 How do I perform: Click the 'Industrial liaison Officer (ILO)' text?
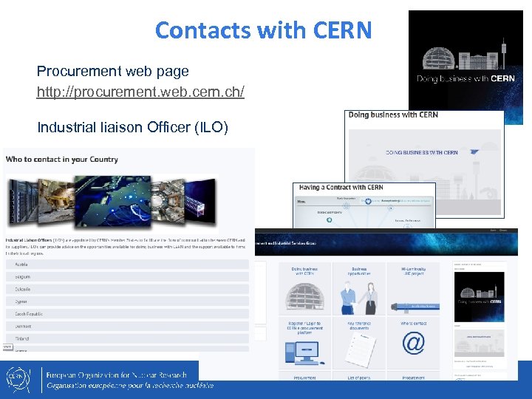tap(133, 127)
